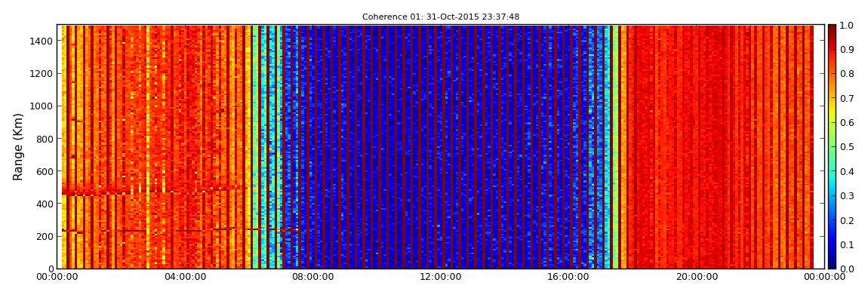Click the colorbar label 0.1
The width and height of the screenshot is (868, 307).
pos(847,244)
